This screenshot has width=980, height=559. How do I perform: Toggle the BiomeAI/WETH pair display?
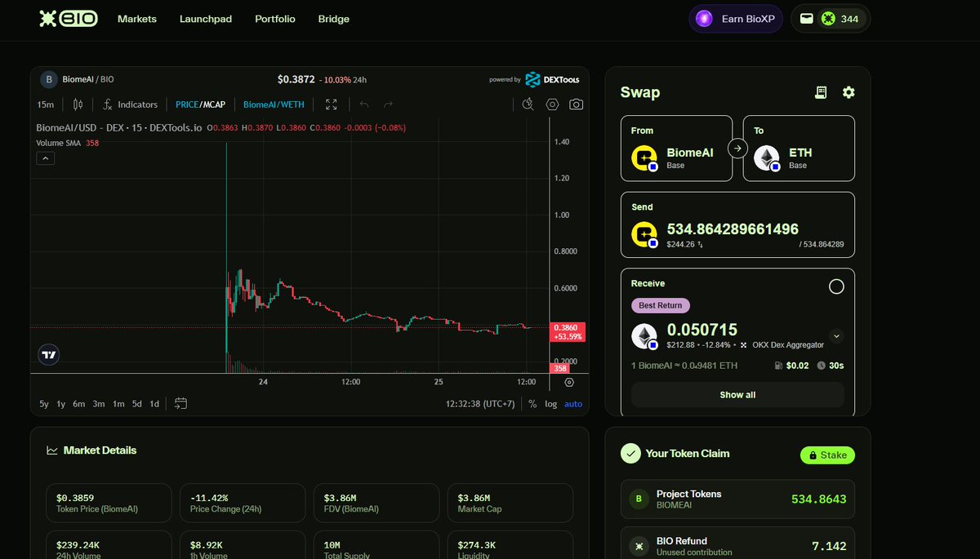[274, 104]
